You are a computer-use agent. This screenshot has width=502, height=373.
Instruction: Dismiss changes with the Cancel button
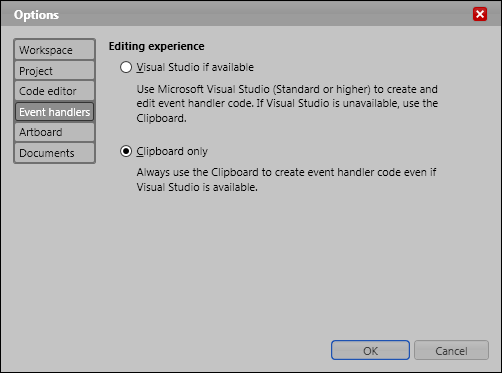tap(451, 350)
